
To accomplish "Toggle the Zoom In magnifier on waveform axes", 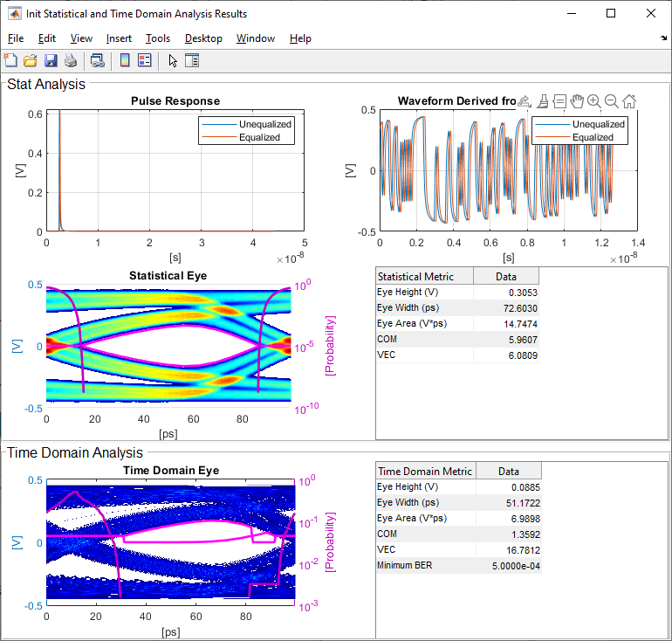I will click(x=593, y=101).
